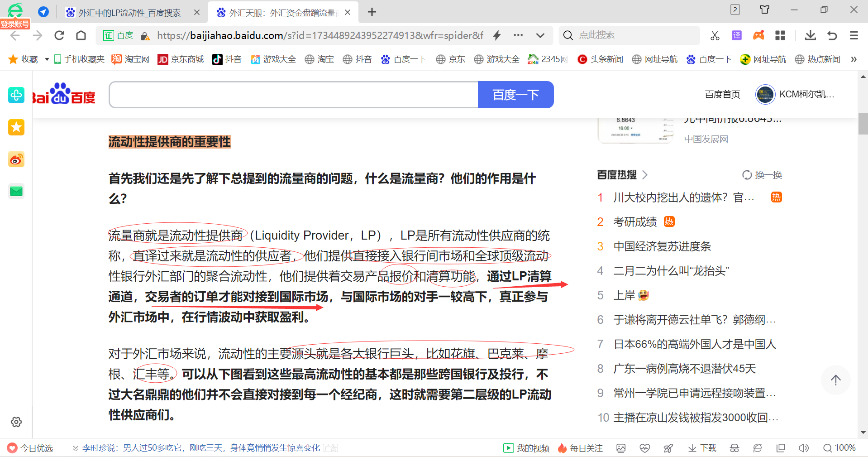This screenshot has height=457, width=868.
Task: Open the translate extension icon
Action: tap(736, 35)
